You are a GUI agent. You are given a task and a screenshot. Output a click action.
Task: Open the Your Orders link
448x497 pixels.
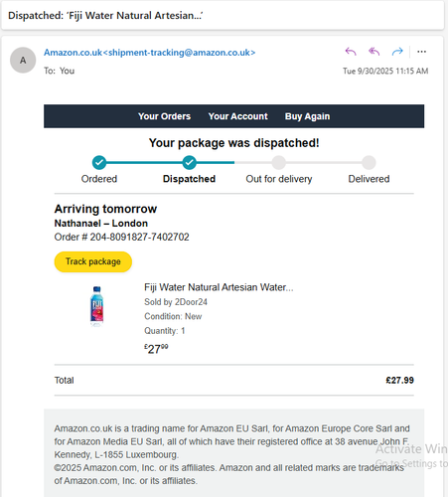click(164, 116)
